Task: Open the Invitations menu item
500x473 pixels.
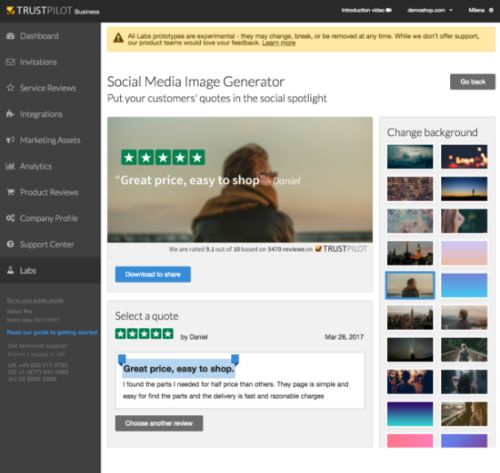Action: [x=50, y=62]
